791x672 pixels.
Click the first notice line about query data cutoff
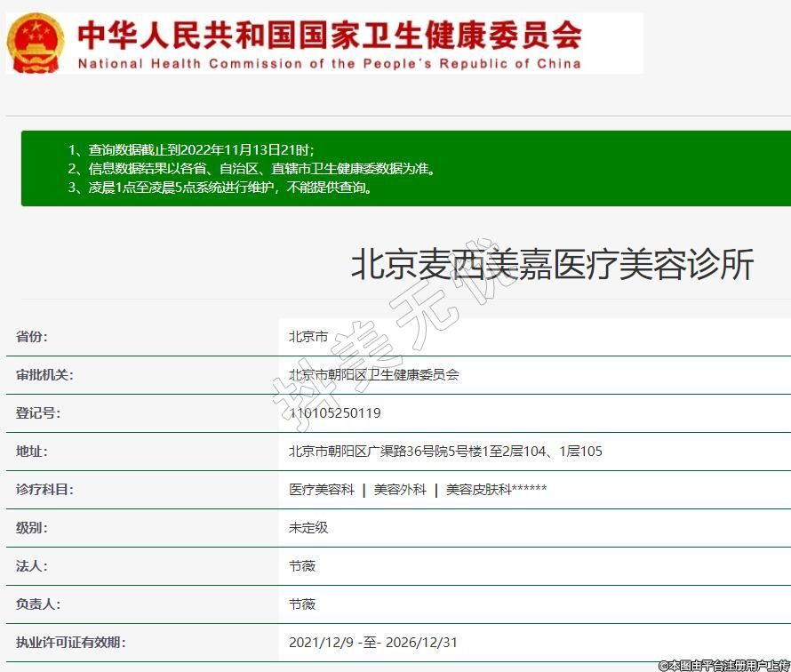191,149
